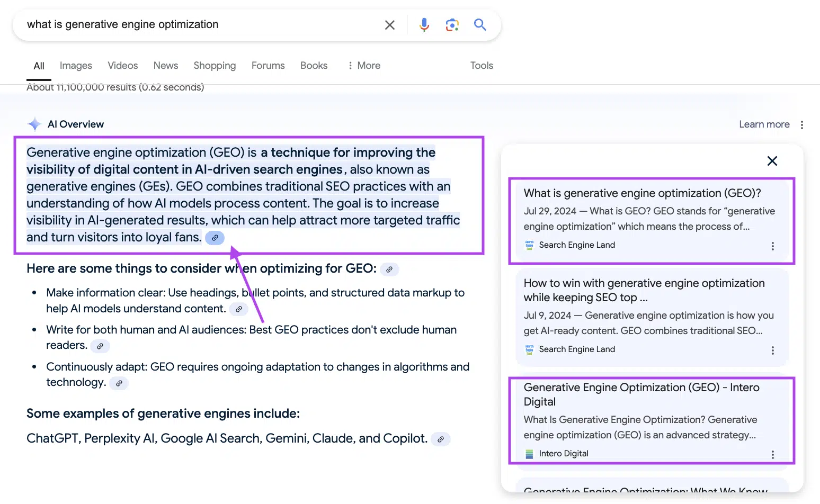This screenshot has height=504, width=820.
Task: Expand the More search filters menu
Action: pyautogui.click(x=364, y=66)
